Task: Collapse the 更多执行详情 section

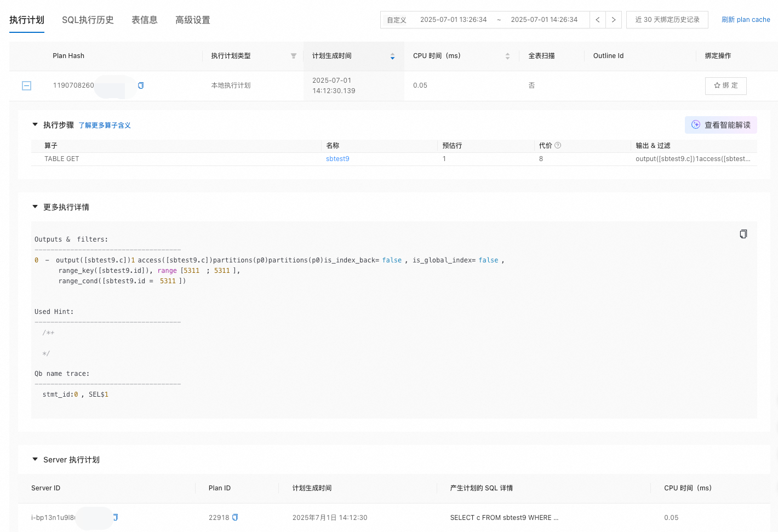Action: click(x=35, y=207)
